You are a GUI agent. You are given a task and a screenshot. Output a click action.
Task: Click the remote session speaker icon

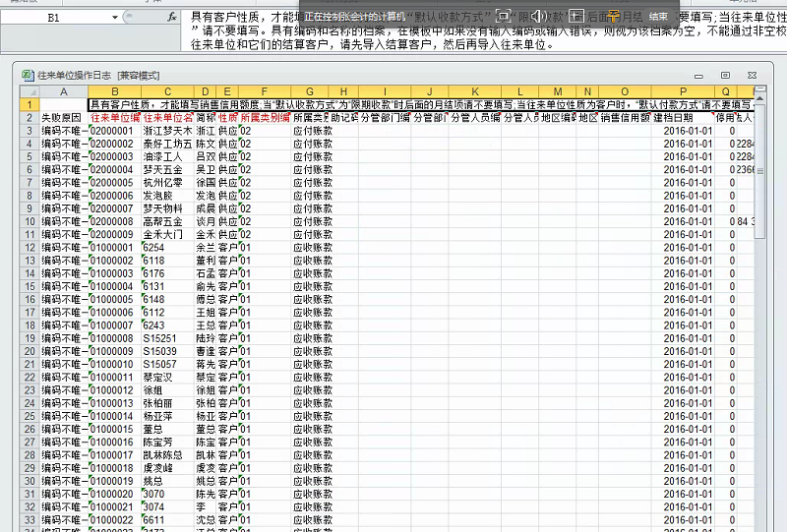(539, 16)
